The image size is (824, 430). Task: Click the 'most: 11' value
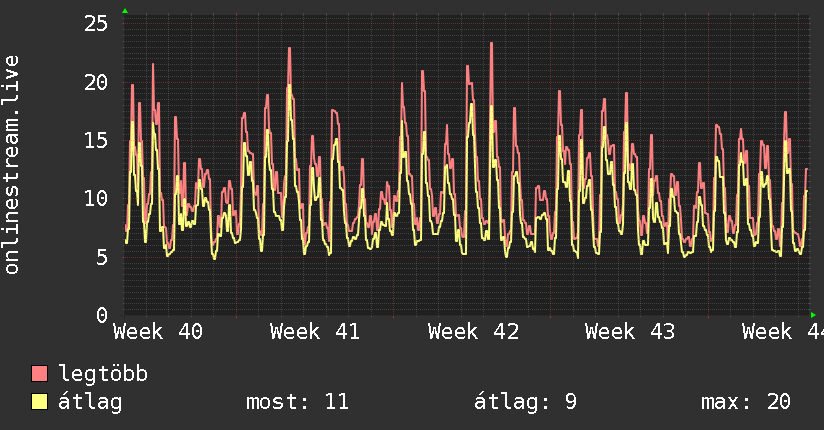297,402
